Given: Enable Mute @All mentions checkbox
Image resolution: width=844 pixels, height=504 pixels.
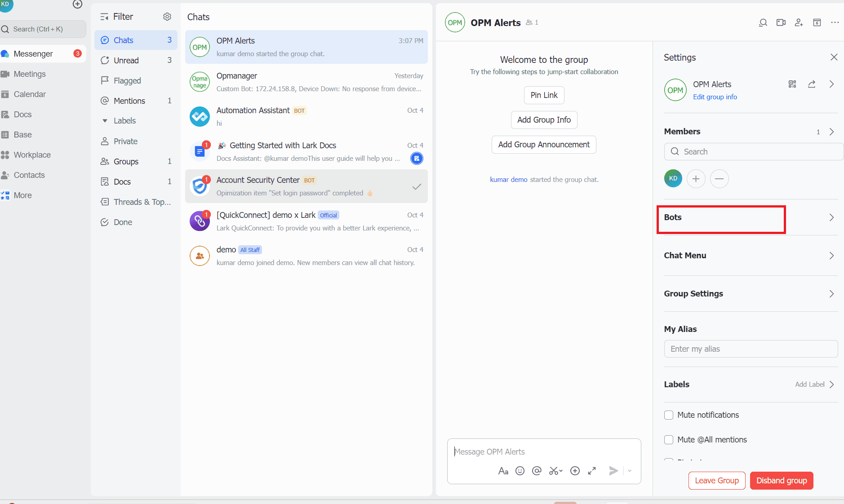Looking at the screenshot, I should [x=669, y=440].
